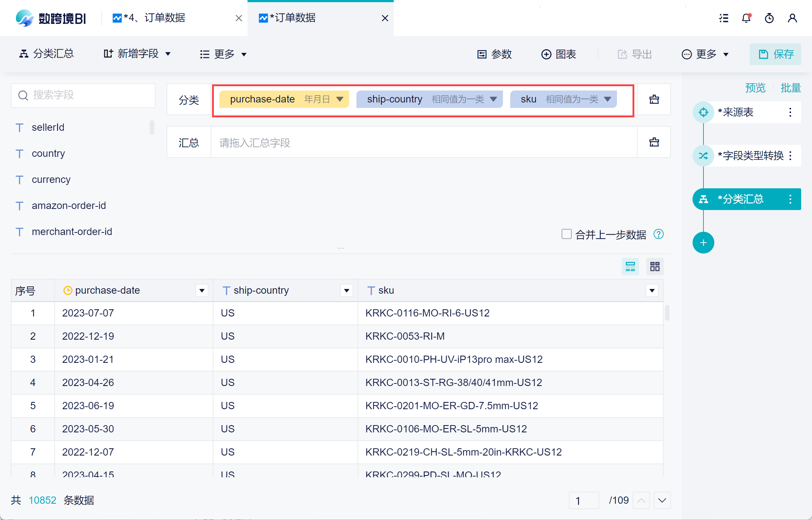Switch to the *4、订单数据 tab
The height and width of the screenshot is (520, 812).
click(154, 18)
